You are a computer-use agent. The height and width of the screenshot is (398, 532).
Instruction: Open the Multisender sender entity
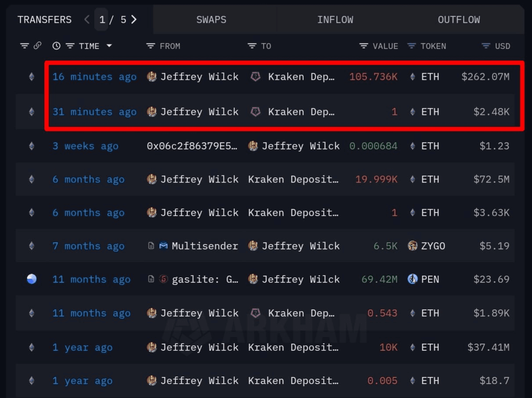coord(205,246)
